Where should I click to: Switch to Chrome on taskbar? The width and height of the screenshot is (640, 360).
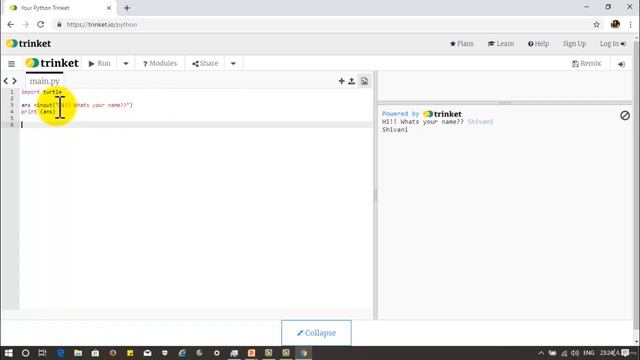304,353
